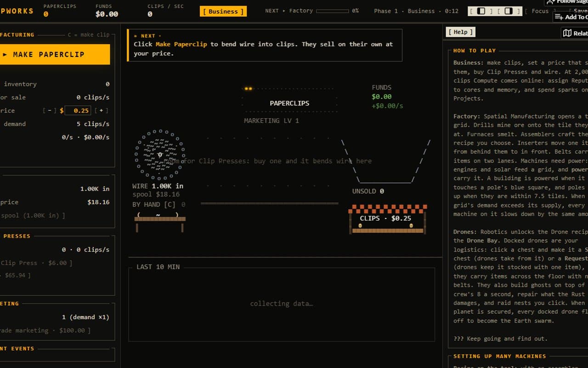Upgrade marketing for $100.00
Screen dimensions: 588x368
[45, 330]
